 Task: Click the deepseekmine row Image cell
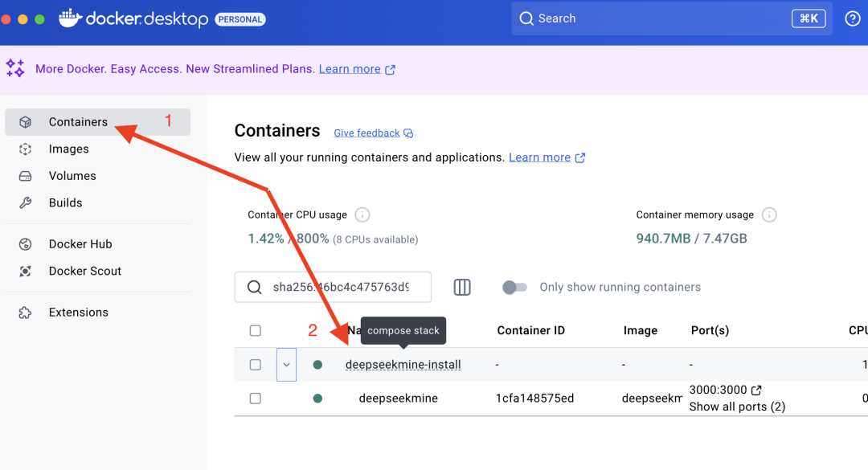pyautogui.click(x=652, y=398)
